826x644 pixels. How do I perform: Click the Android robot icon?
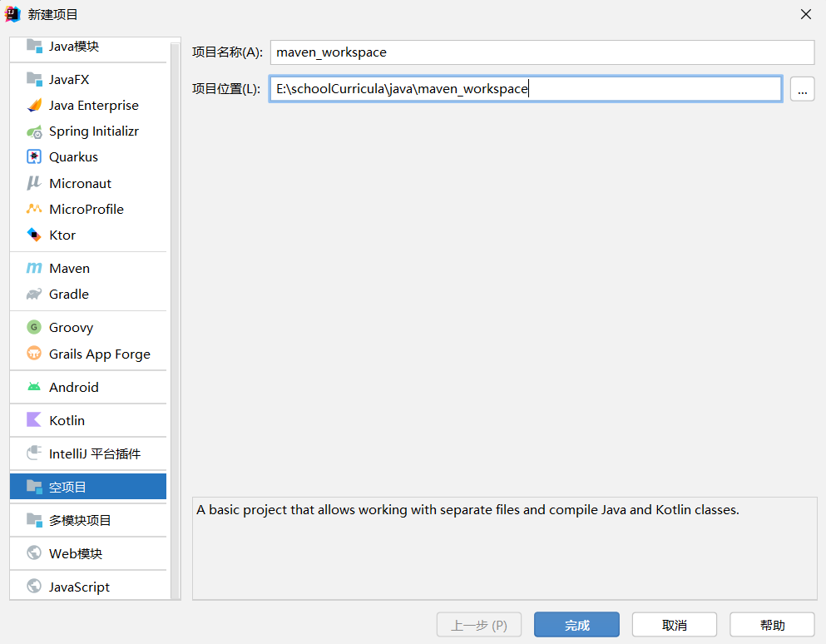tap(34, 387)
